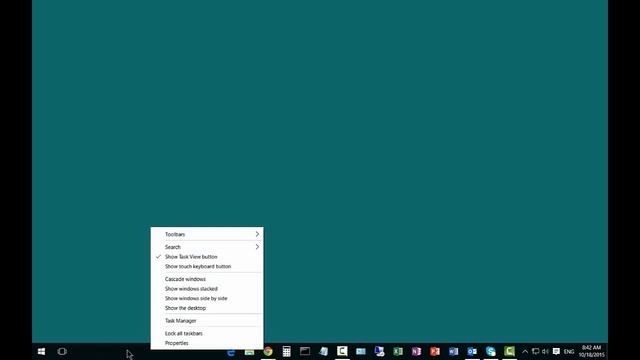Open the green Camtasia icon on the taskbar

tap(509, 351)
